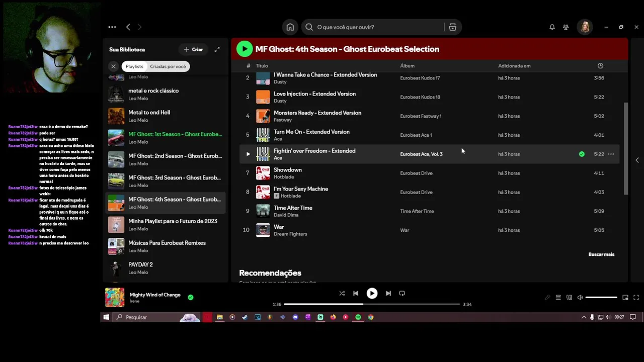The image size is (644, 362).
Task: Open the Spotify Home page
Action: pos(290,27)
